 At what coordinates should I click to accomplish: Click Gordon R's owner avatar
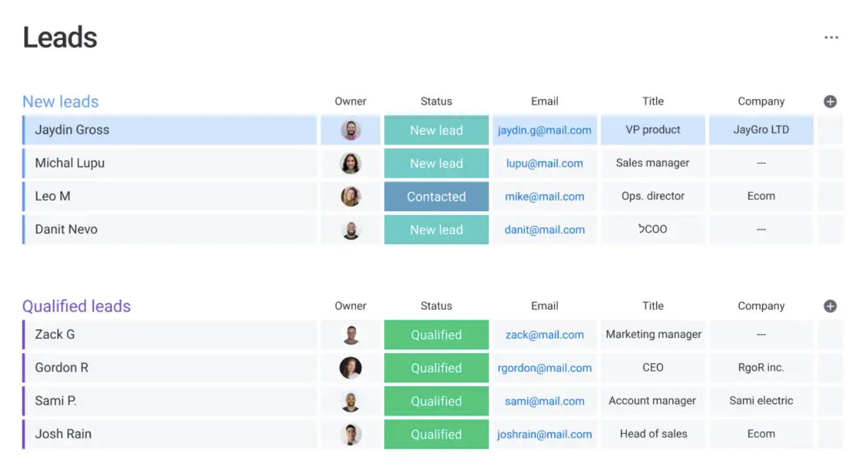click(350, 368)
